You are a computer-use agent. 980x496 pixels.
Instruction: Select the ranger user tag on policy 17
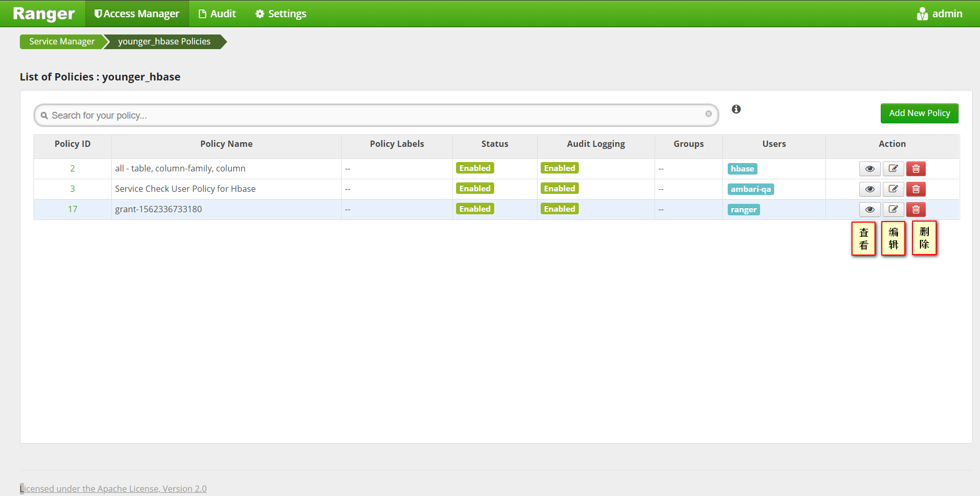(743, 209)
